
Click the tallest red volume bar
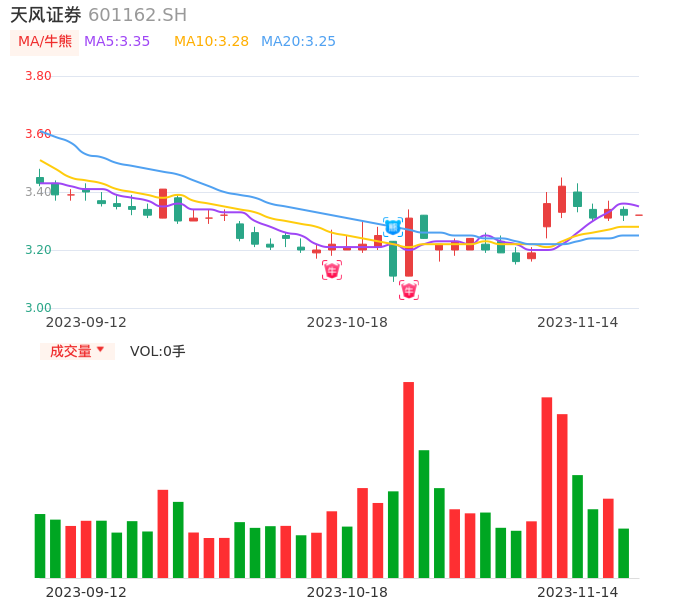coord(408,480)
